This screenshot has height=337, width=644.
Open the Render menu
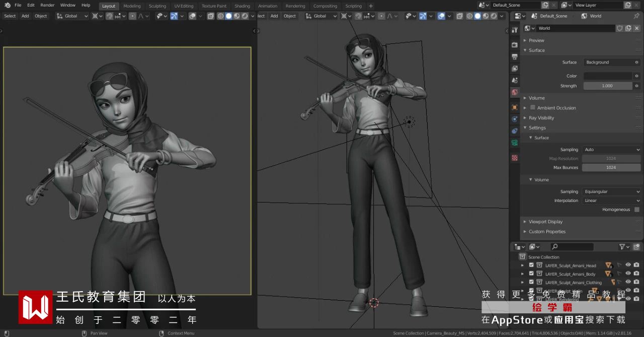click(47, 5)
